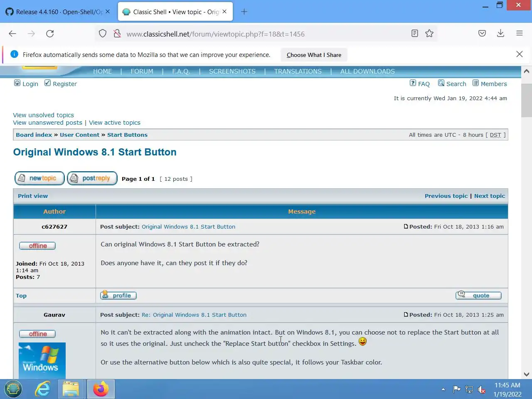Viewport: 532px width, 399px height.
Task: Open the ALL DOWNLOADS menu item
Action: [367, 71]
